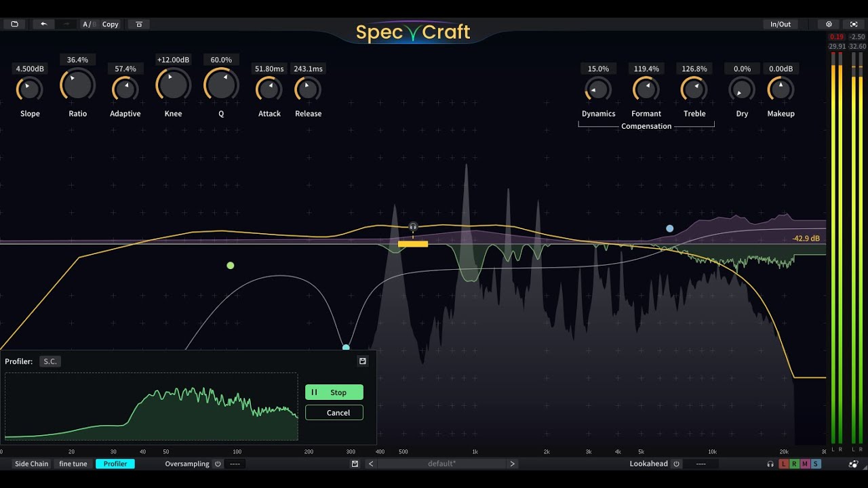Select the cyan notch node near 300 Hz
Viewport: 868px width, 488px height.
[346, 347]
